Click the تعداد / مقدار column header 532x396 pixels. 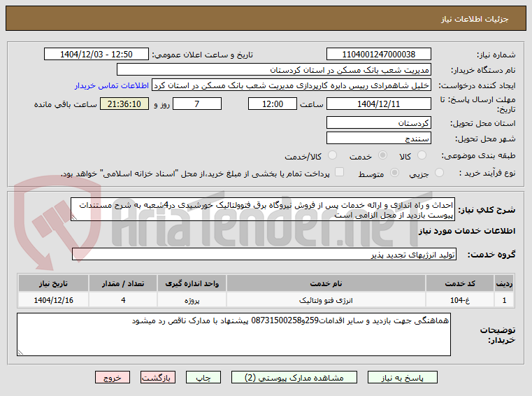pos(123,283)
